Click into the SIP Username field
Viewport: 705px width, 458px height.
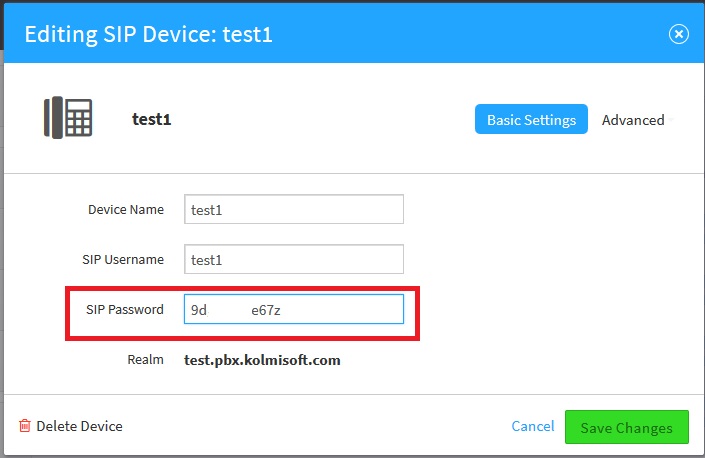coord(293,259)
